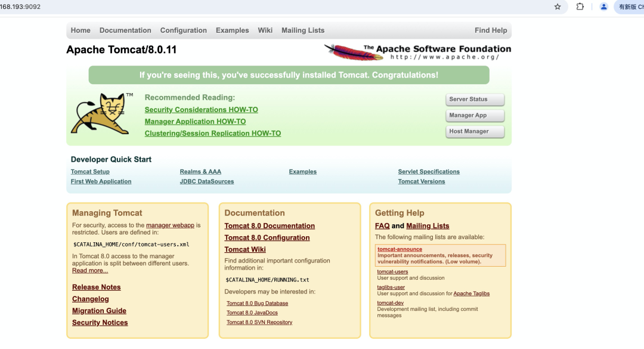Open the Release Notes link
Image resolution: width=644 pixels, height=349 pixels.
click(97, 288)
